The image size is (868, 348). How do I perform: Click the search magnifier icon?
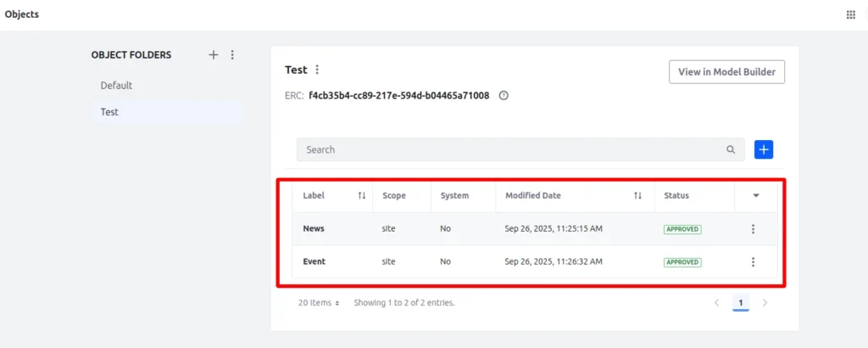(x=731, y=149)
